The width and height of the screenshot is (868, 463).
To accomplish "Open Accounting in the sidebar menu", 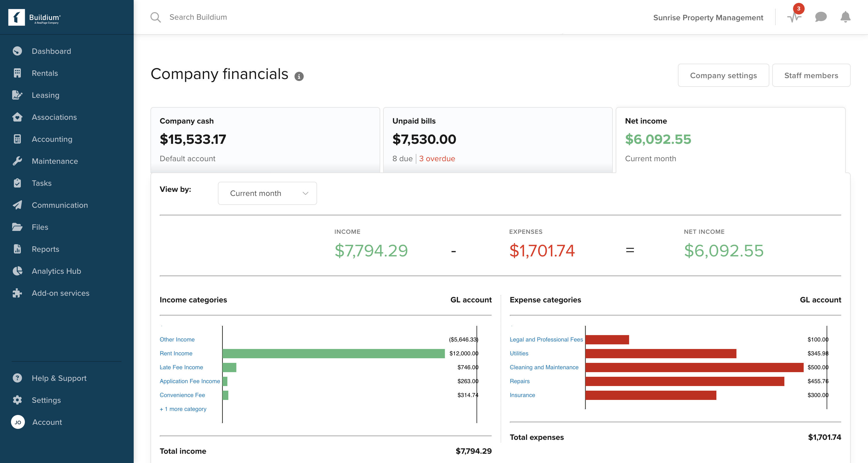I will 52,139.
